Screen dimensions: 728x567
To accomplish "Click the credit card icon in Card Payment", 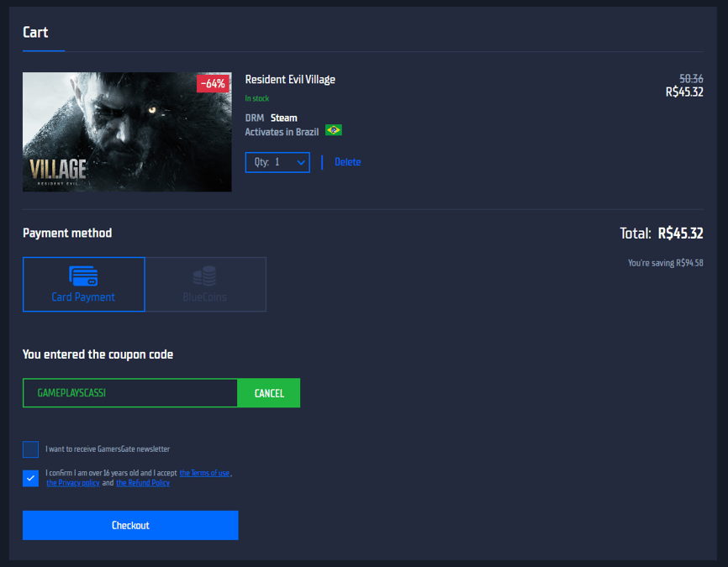I will (83, 276).
